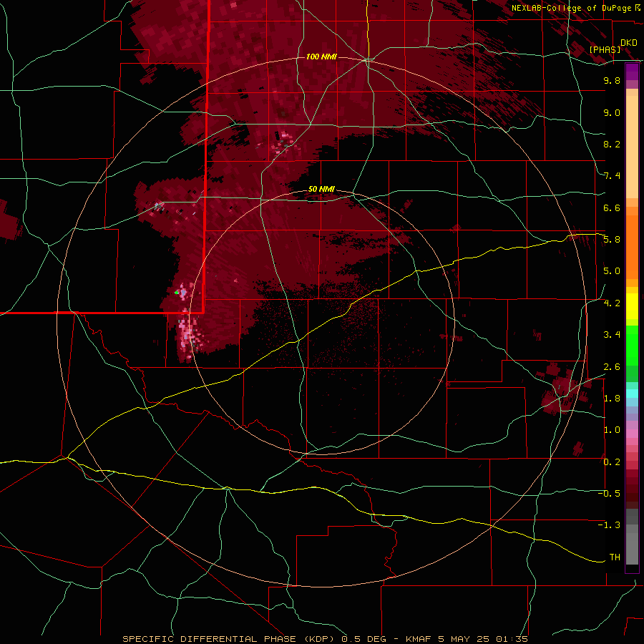Click the 9.0 scale value
The width and height of the screenshot is (644, 644).
[612, 112]
